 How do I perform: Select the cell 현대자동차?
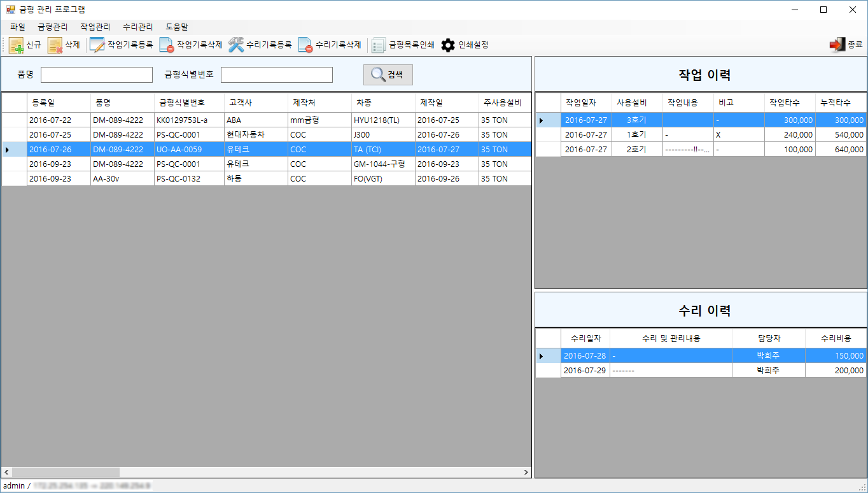256,134
